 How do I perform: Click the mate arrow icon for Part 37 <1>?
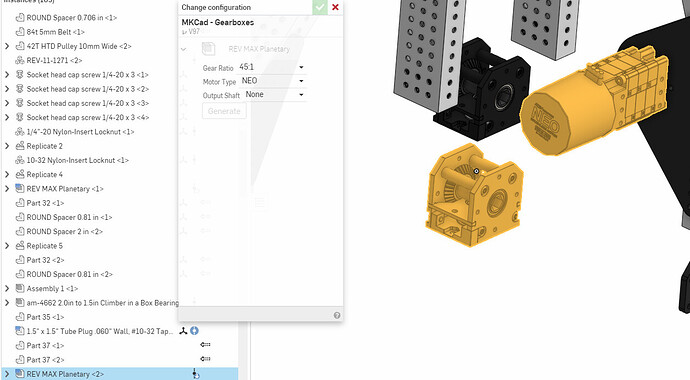point(205,345)
